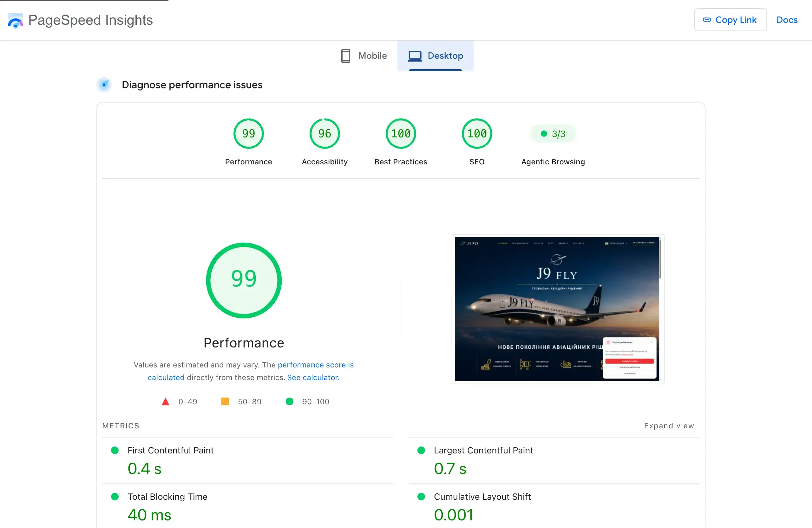The height and width of the screenshot is (528, 812).
Task: Click the green circle 90–100 legend icon
Action: click(289, 401)
